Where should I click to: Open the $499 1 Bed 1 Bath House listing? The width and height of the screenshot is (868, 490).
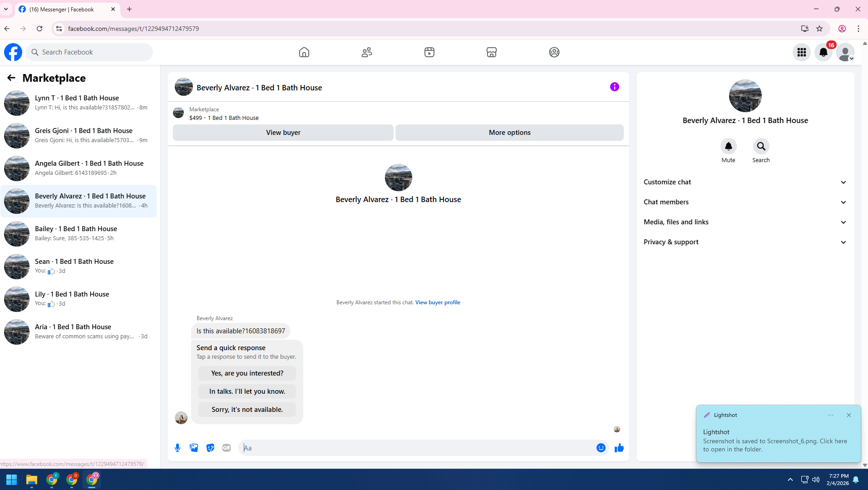[224, 118]
